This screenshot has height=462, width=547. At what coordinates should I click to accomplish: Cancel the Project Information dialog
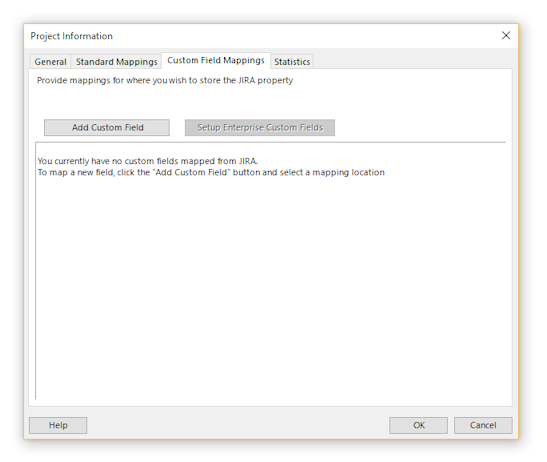483,425
